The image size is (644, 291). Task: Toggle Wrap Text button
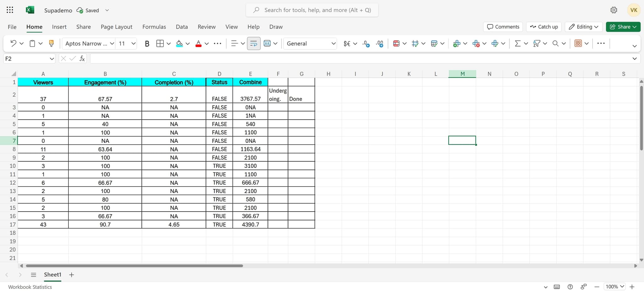[253, 44]
